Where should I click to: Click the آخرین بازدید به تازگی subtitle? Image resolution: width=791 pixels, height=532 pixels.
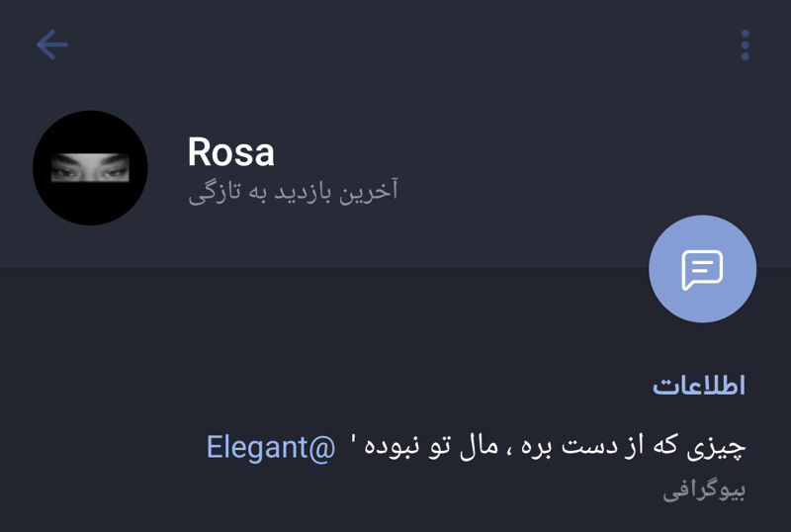pyautogui.click(x=293, y=191)
